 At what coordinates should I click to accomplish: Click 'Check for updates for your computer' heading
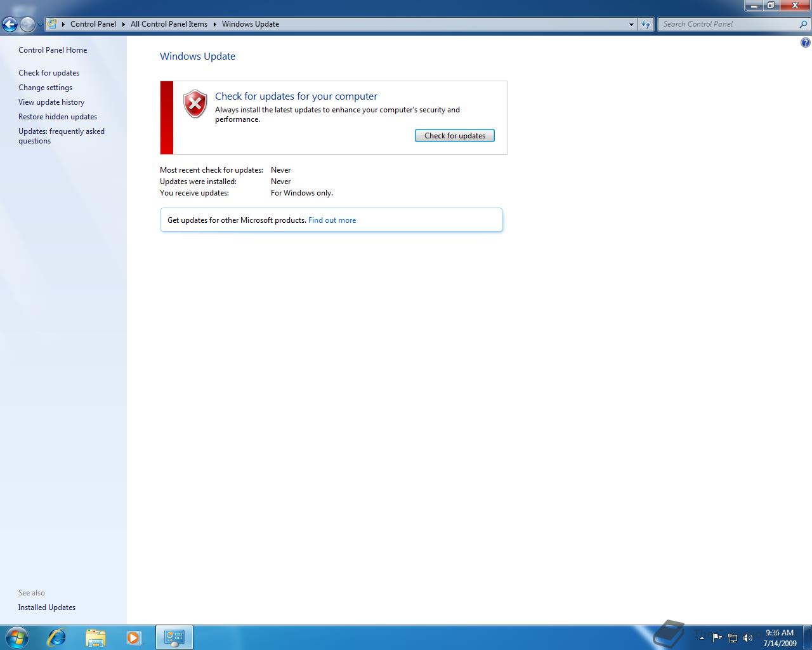[x=296, y=96]
